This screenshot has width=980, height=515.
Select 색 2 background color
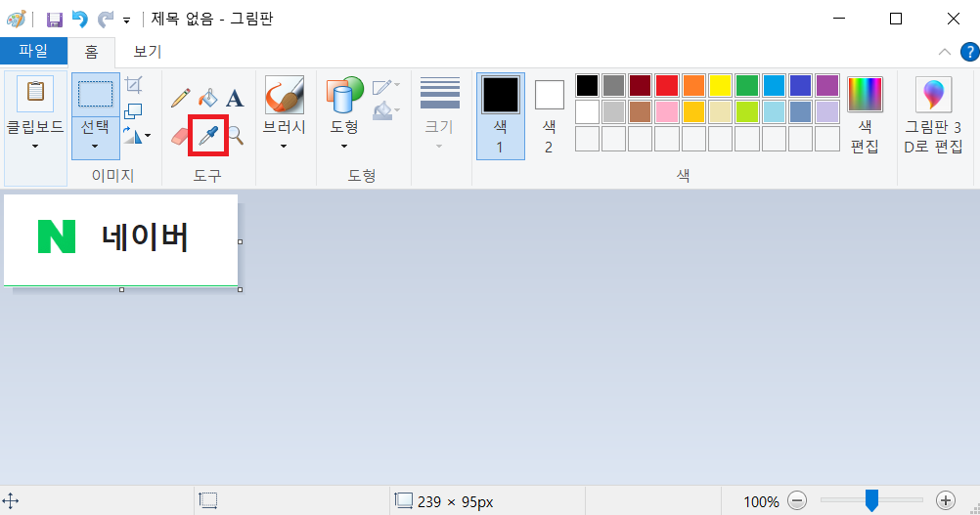pyautogui.click(x=549, y=116)
